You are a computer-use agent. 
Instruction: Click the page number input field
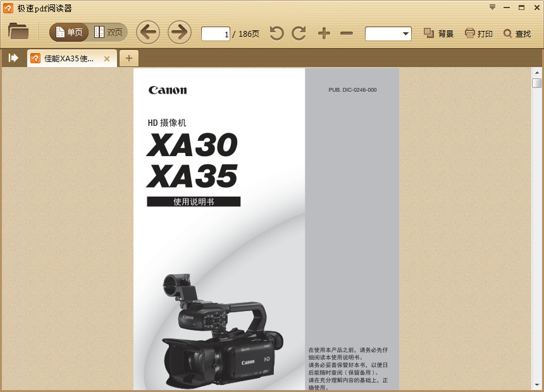[x=215, y=34]
